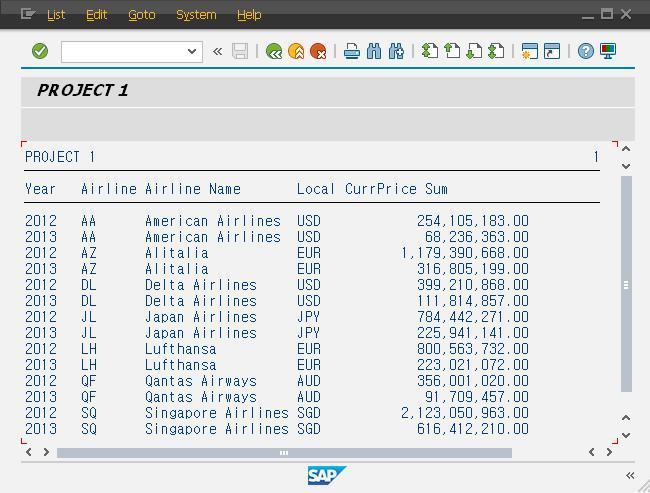Open Find with binoculars icon
650x493 pixels.
(x=374, y=51)
